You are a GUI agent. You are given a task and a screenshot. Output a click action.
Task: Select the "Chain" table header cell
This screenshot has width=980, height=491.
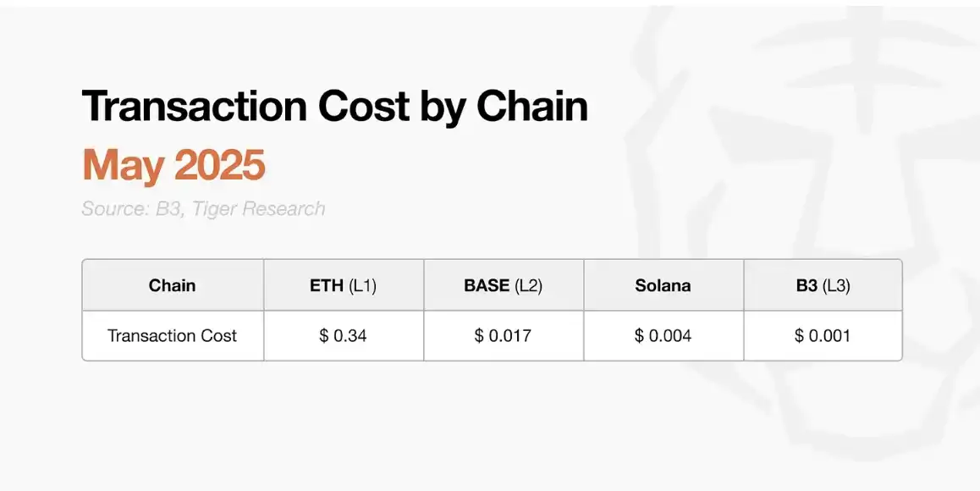(x=173, y=285)
